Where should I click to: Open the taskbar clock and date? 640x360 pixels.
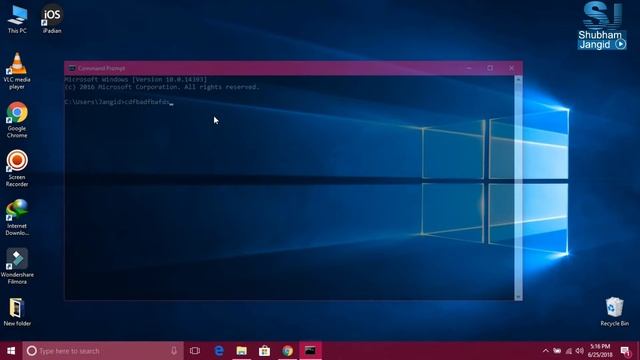[x=600, y=351]
